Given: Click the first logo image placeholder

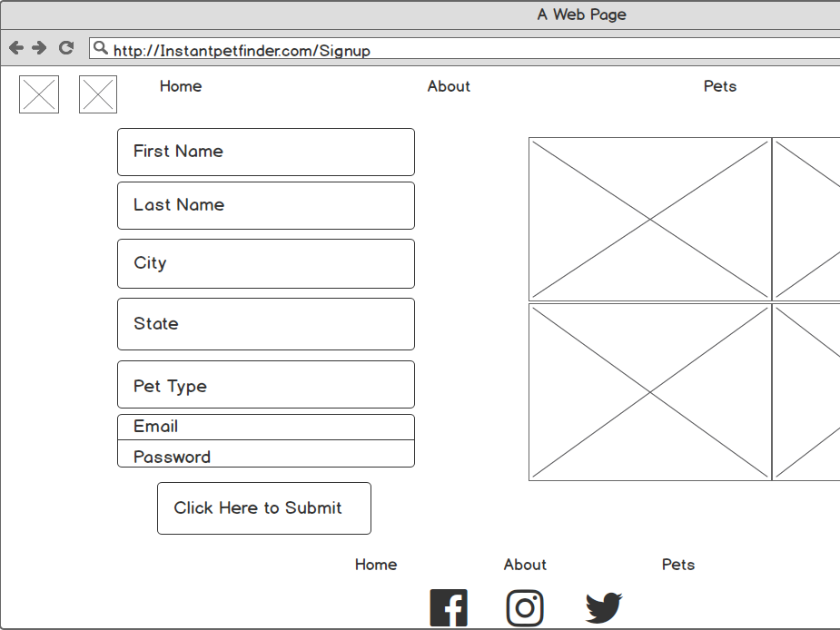Looking at the screenshot, I should pyautogui.click(x=39, y=94).
